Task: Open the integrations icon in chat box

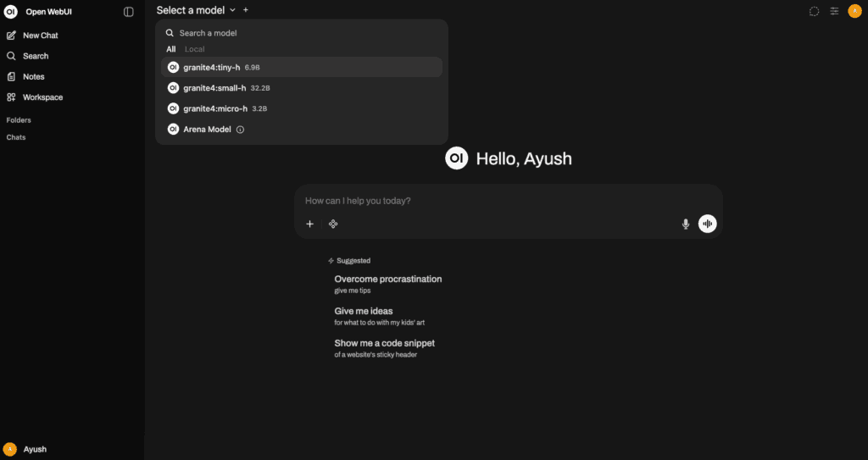Action: (x=333, y=224)
